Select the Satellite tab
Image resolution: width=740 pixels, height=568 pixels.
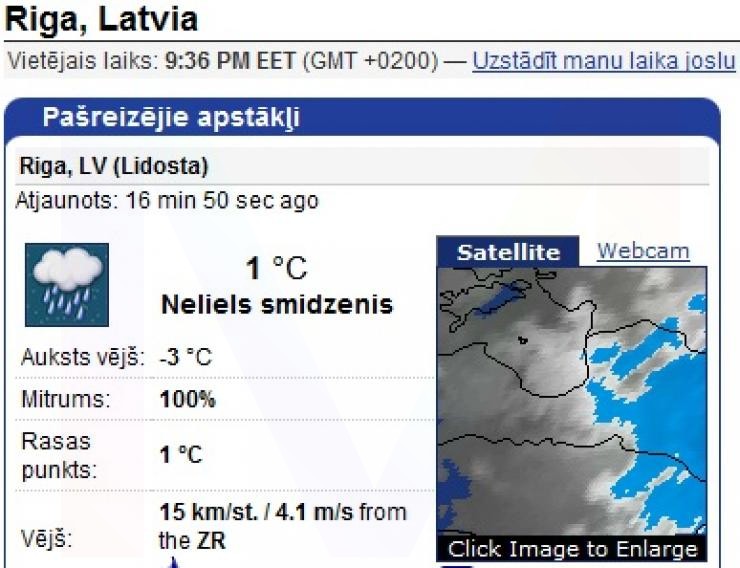coord(508,253)
